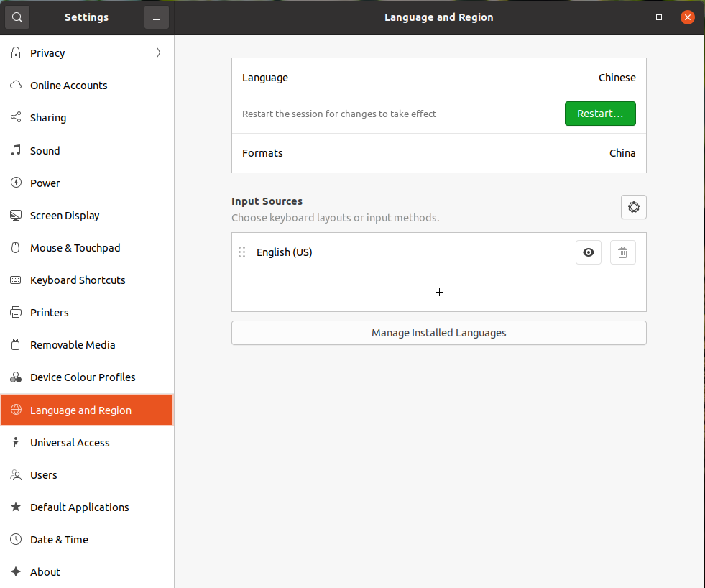Click 'Restart the session for changes' text
The height and width of the screenshot is (588, 705).
coord(339,114)
